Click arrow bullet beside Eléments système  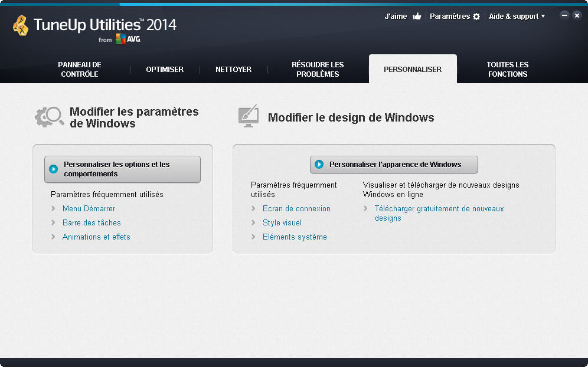click(x=253, y=237)
